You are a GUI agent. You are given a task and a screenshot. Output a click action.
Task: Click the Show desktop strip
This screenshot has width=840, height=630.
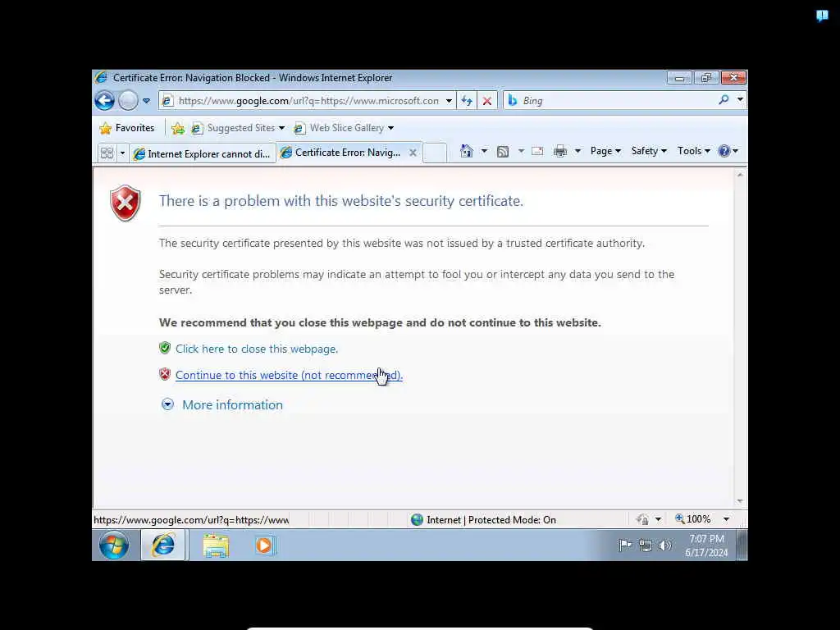(x=742, y=546)
